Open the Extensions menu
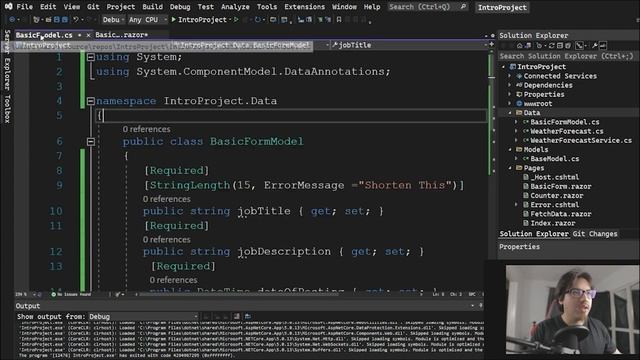Viewport: 640px width, 360px height. (304, 7)
